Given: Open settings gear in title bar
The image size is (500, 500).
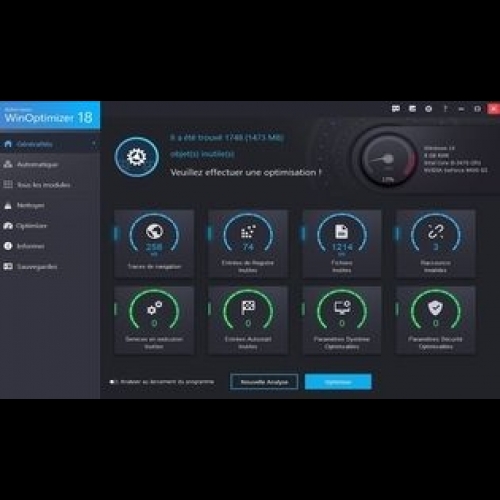Looking at the screenshot, I should pos(429,109).
